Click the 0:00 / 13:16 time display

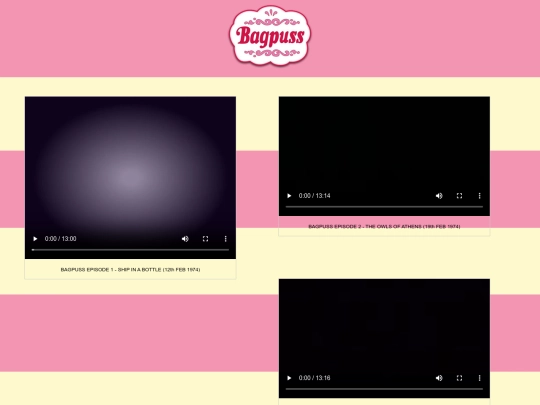click(314, 378)
